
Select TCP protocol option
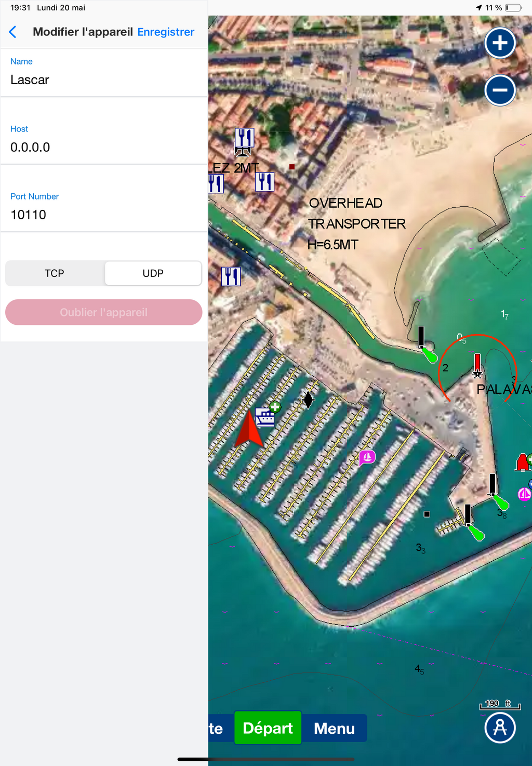55,273
